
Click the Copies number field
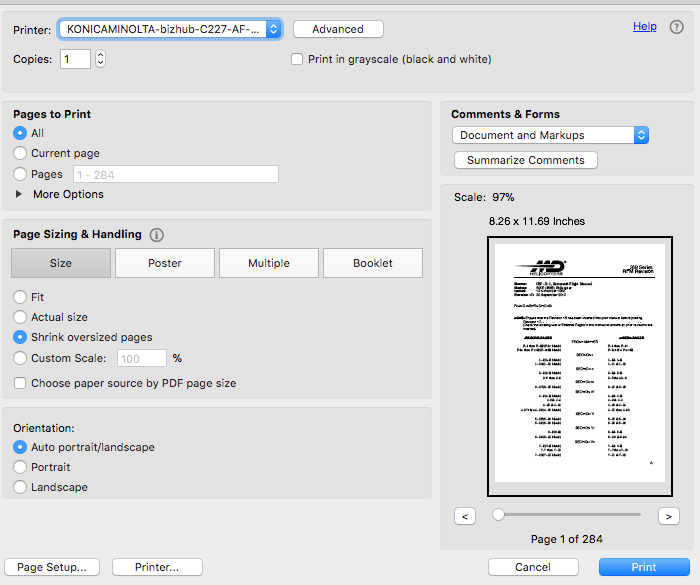[x=75, y=59]
